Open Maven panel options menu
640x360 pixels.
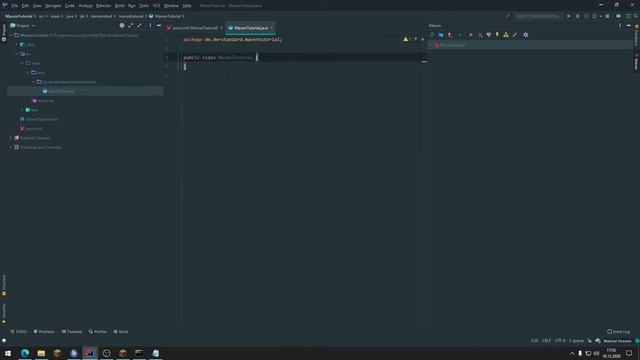(620, 26)
